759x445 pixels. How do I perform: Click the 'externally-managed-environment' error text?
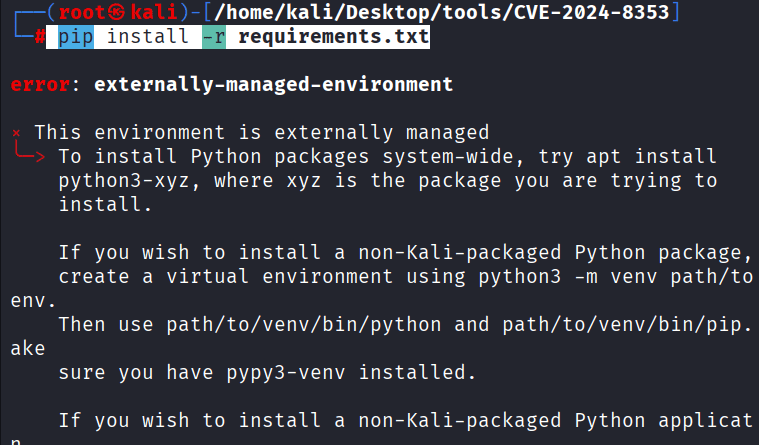tap(273, 84)
